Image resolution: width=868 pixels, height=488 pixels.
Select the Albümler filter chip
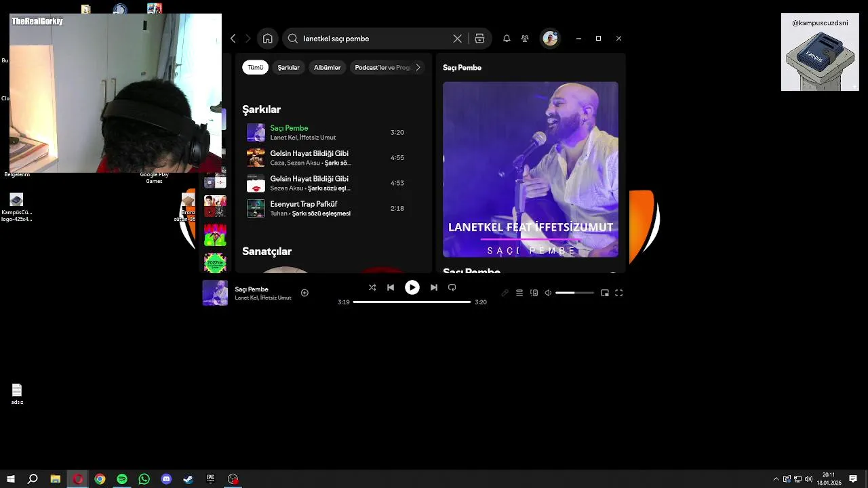pyautogui.click(x=327, y=68)
